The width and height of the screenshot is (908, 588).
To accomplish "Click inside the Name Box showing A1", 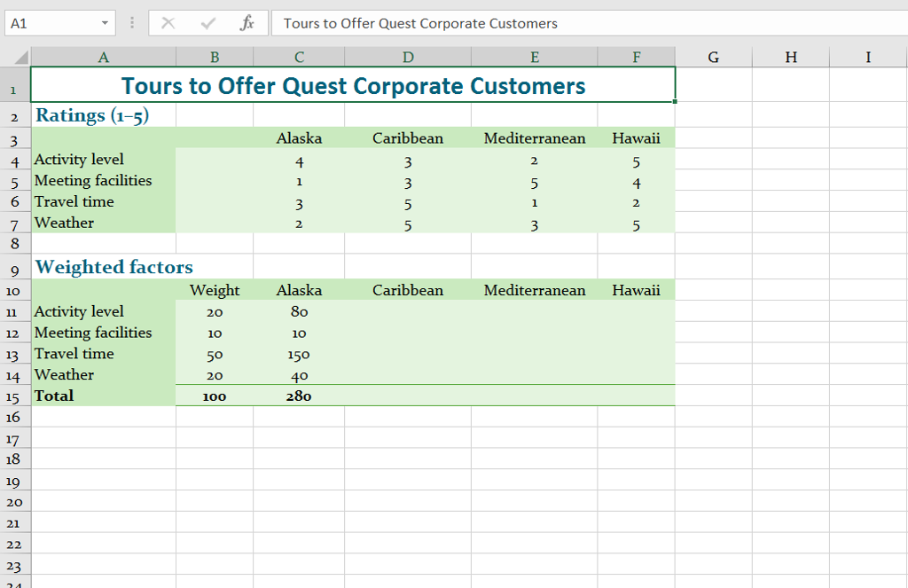I will click(49, 22).
